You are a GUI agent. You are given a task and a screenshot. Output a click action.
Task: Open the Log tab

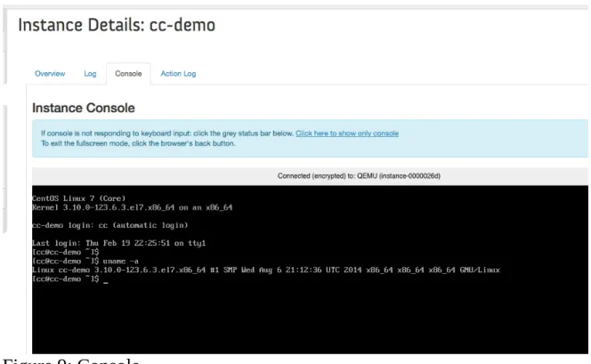(90, 74)
